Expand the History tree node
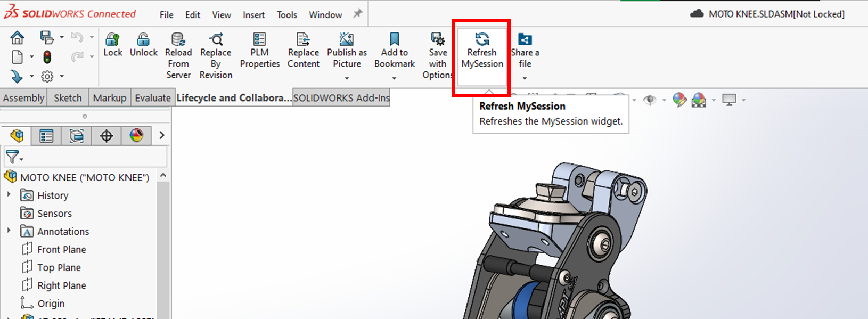Image resolution: width=868 pixels, height=319 pixels. point(9,195)
